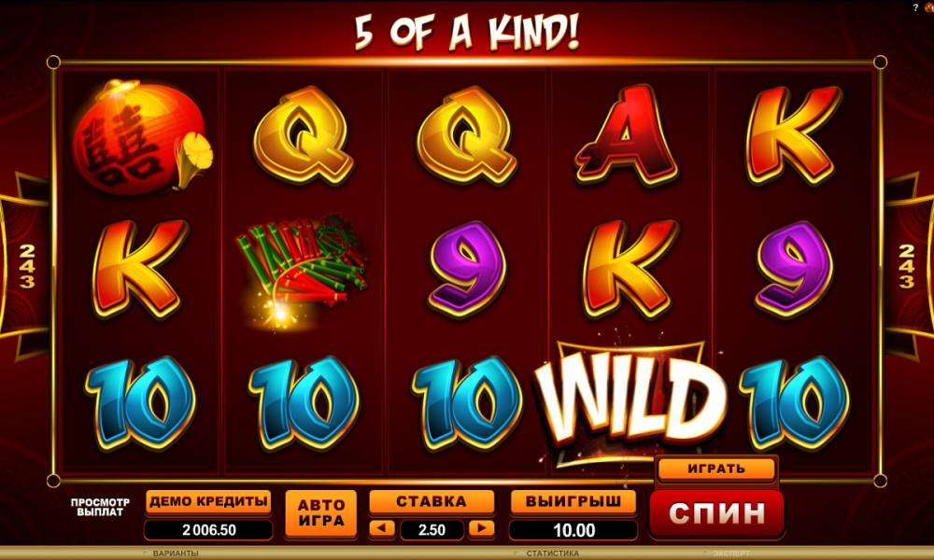This screenshot has height=560, width=934.
Task: Click the ДЕМО КРЕДИТЫ label button
Action: (208, 502)
